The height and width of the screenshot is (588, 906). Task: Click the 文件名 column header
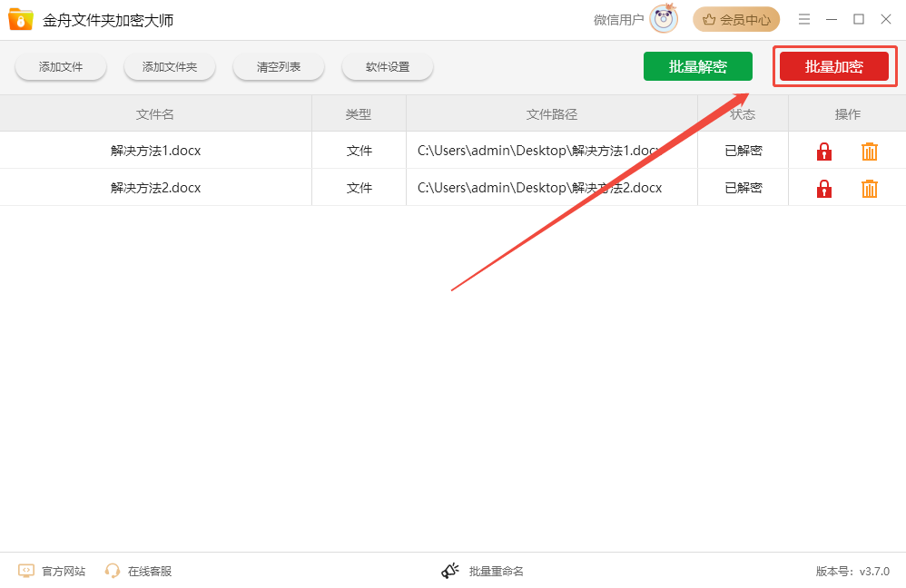click(x=155, y=114)
